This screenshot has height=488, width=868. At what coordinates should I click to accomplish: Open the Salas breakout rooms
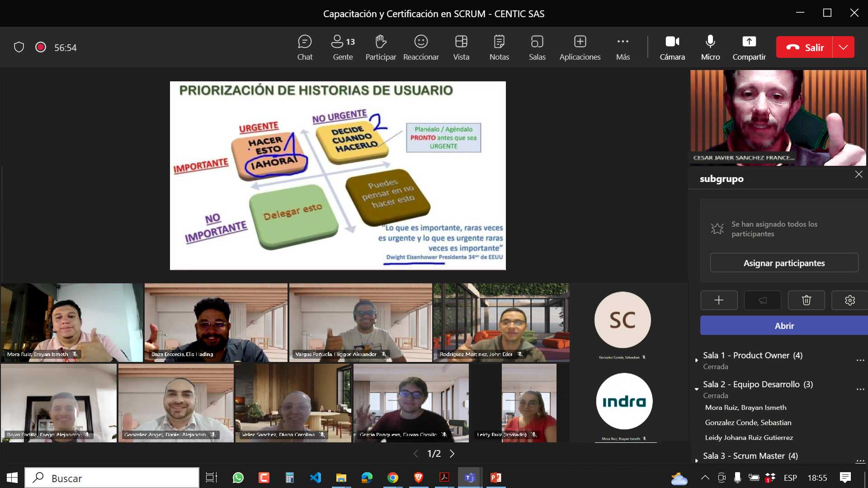tap(537, 47)
